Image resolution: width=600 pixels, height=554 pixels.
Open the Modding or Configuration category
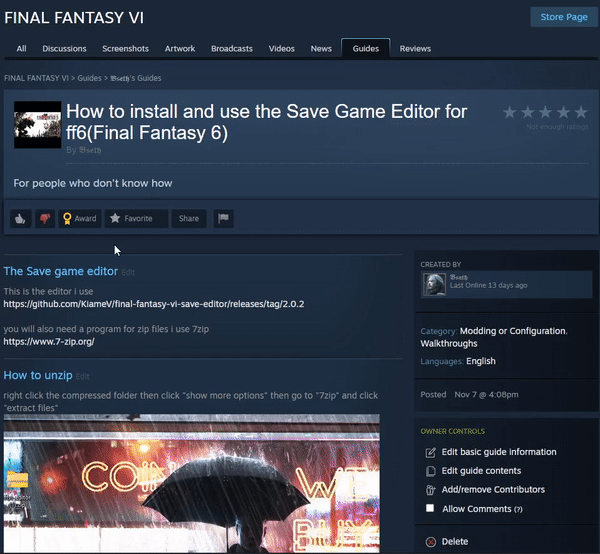click(x=513, y=331)
